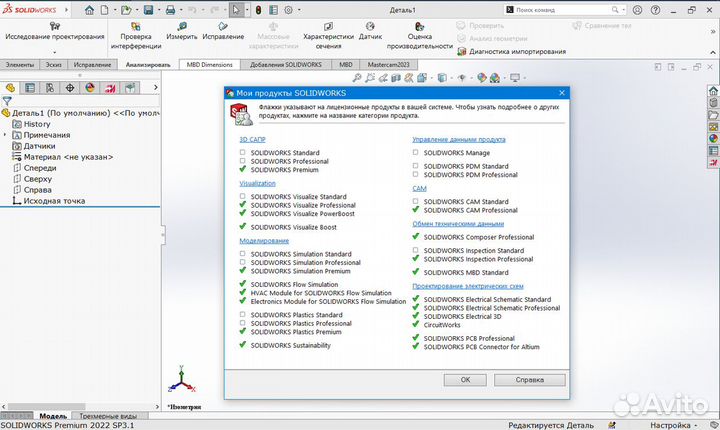
Task: Switch to MBD Dimensions tab
Action: point(209,65)
